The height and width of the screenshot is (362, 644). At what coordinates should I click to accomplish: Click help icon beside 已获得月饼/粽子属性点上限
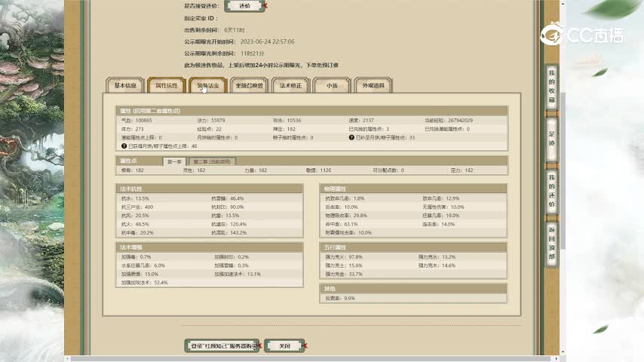pyautogui.click(x=124, y=146)
